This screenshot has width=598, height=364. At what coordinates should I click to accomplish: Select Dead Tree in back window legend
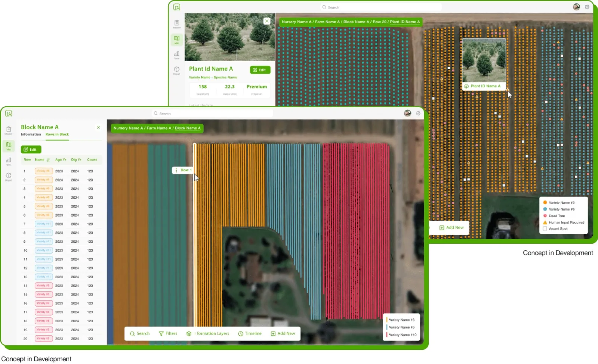554,216
